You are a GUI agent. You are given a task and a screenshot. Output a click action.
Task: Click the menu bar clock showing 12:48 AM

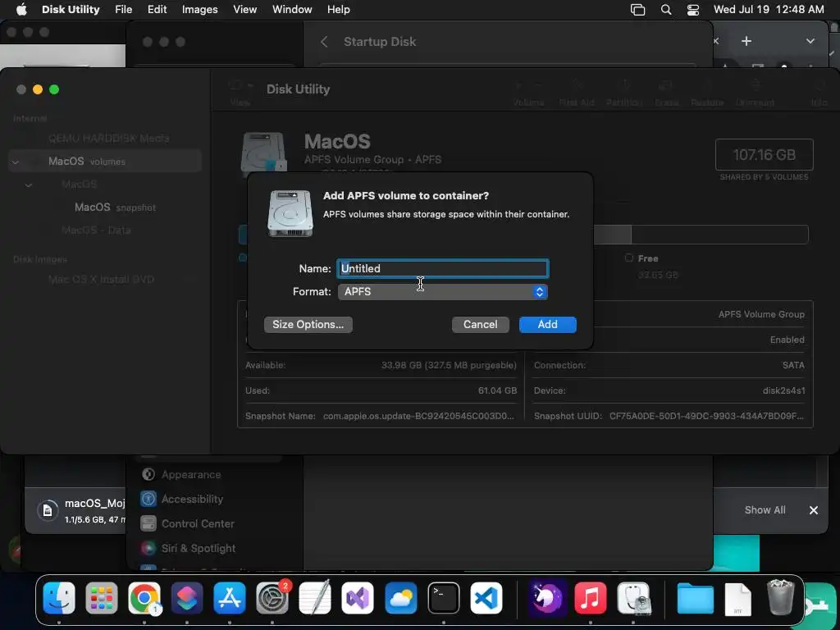(x=769, y=9)
